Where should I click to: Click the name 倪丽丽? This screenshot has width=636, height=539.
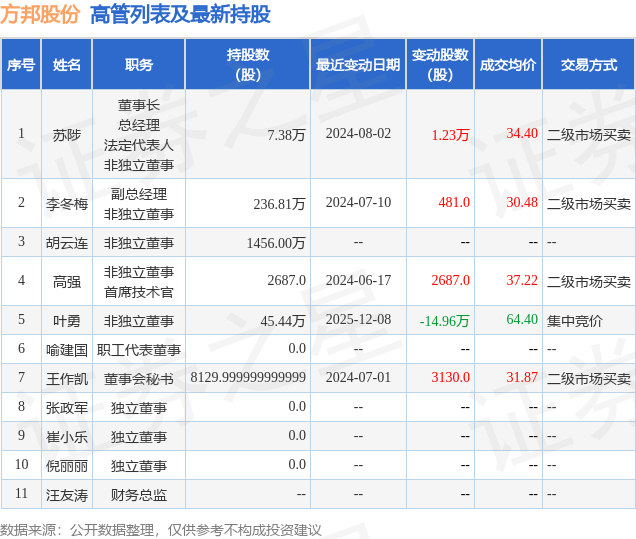[67, 466]
